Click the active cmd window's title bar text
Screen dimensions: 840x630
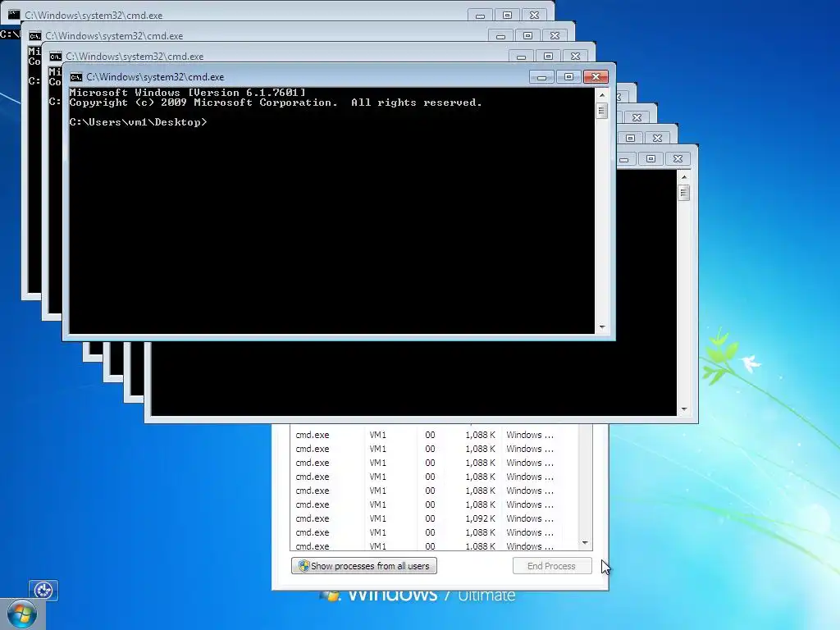coord(155,77)
